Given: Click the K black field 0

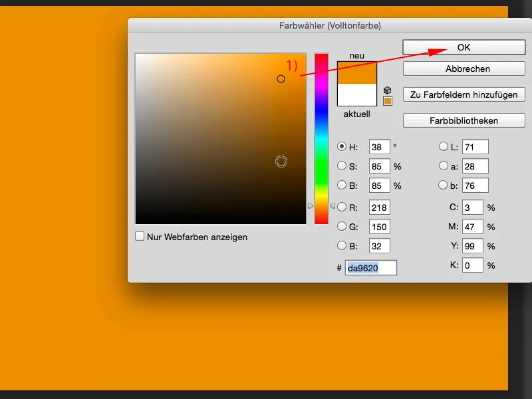Looking at the screenshot, I should [473, 265].
